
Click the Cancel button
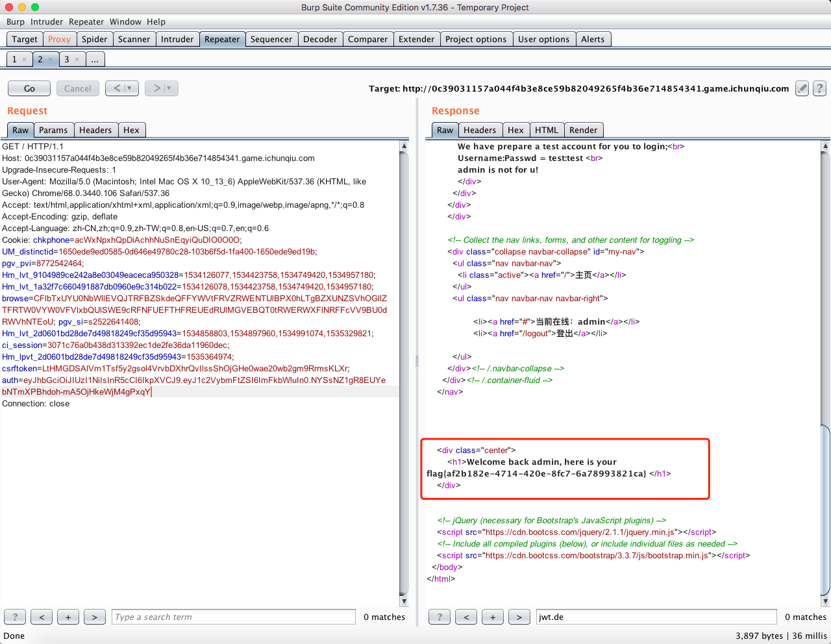78,88
